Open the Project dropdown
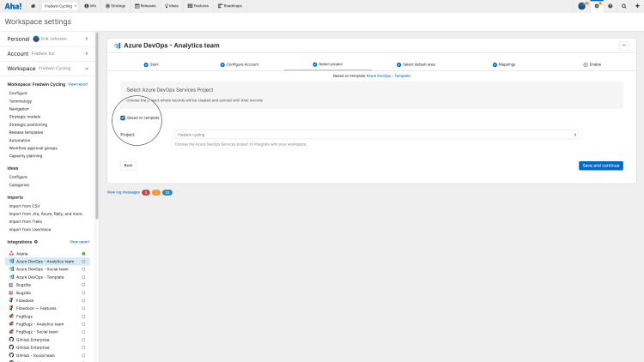 coord(376,135)
